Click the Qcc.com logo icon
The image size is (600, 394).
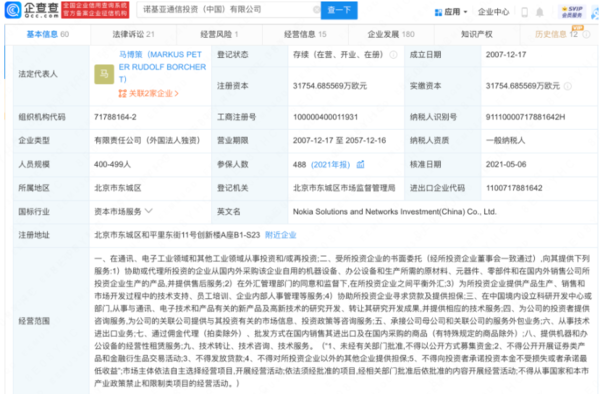pyautogui.click(x=13, y=10)
